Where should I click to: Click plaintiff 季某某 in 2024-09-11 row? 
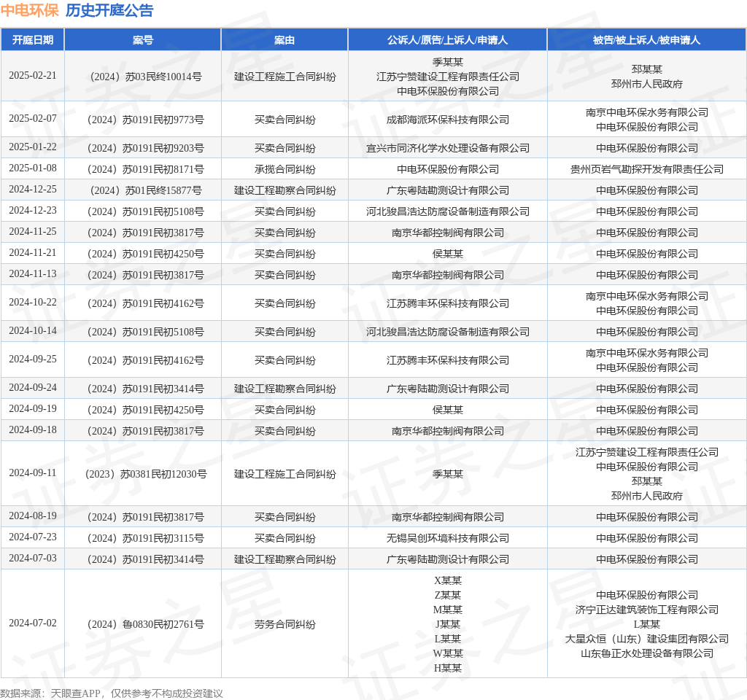[447, 474]
